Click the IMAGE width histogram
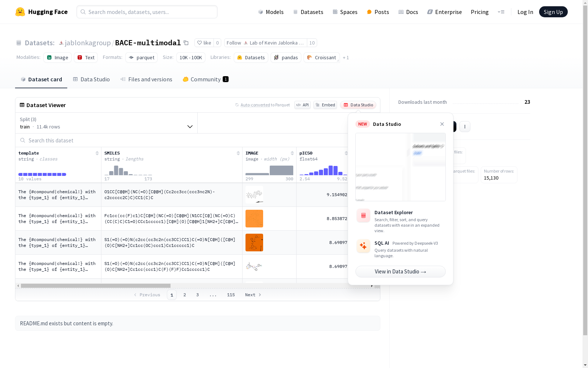This screenshot has height=368, width=588. click(269, 170)
